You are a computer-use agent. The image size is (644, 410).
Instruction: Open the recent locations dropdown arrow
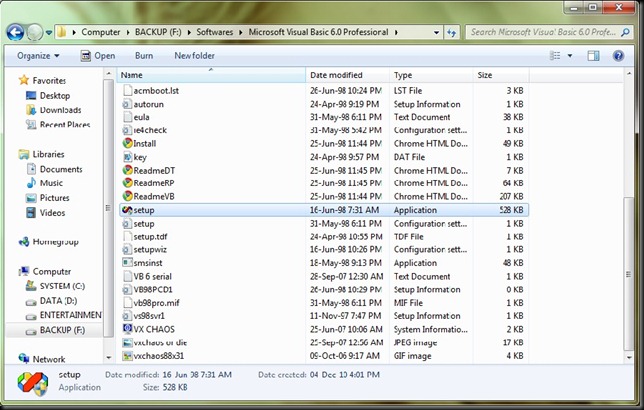coord(49,32)
